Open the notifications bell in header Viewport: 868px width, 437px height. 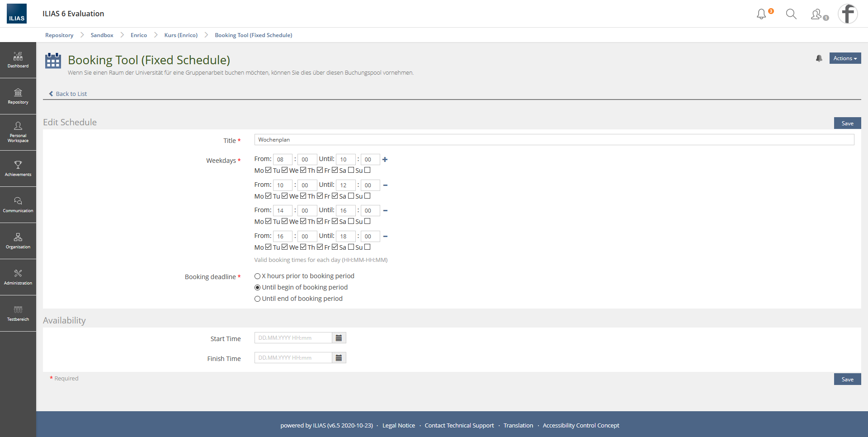coord(762,14)
